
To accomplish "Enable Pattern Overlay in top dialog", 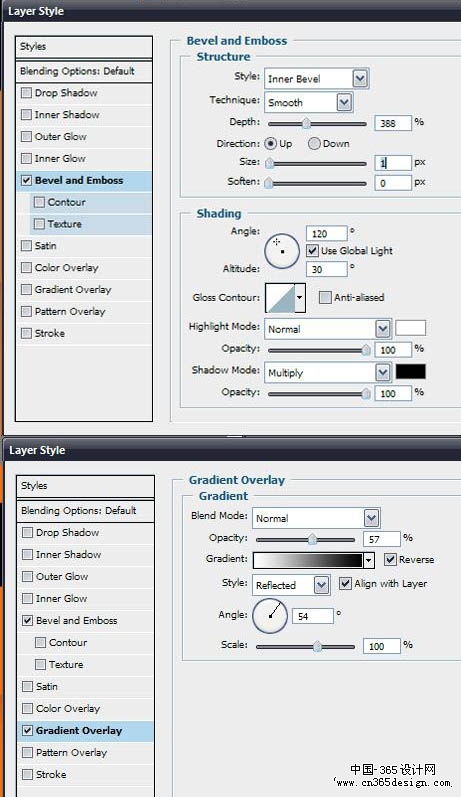I will 26,312.
